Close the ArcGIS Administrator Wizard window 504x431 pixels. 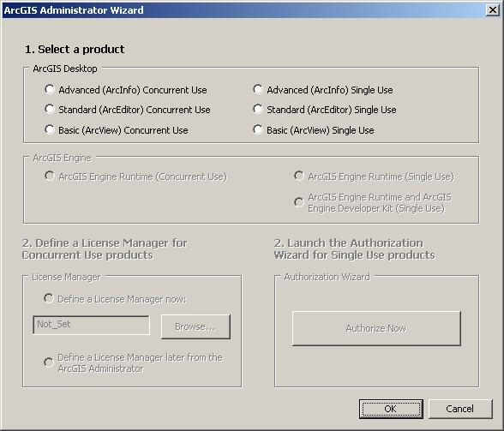tap(492, 10)
